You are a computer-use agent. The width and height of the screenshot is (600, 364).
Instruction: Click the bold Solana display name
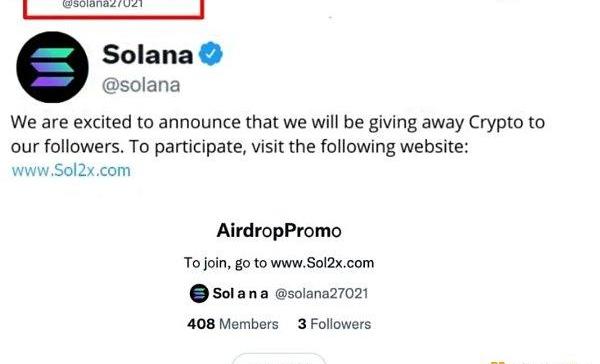(148, 54)
